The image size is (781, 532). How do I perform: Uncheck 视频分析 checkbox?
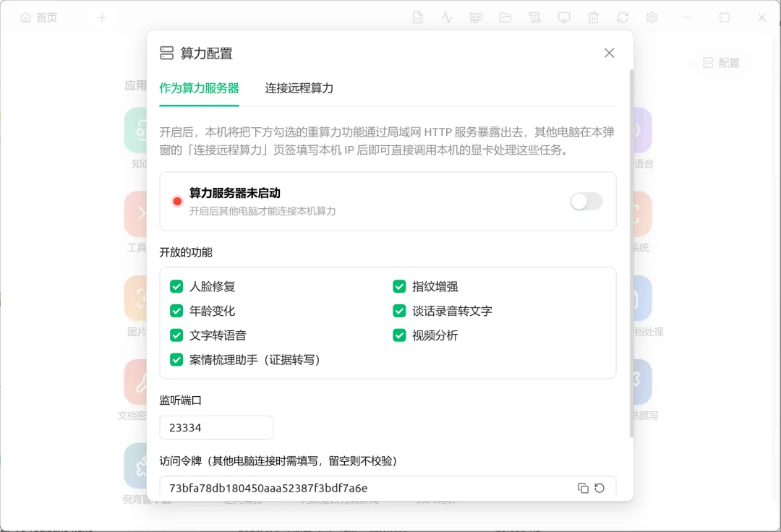[399, 335]
